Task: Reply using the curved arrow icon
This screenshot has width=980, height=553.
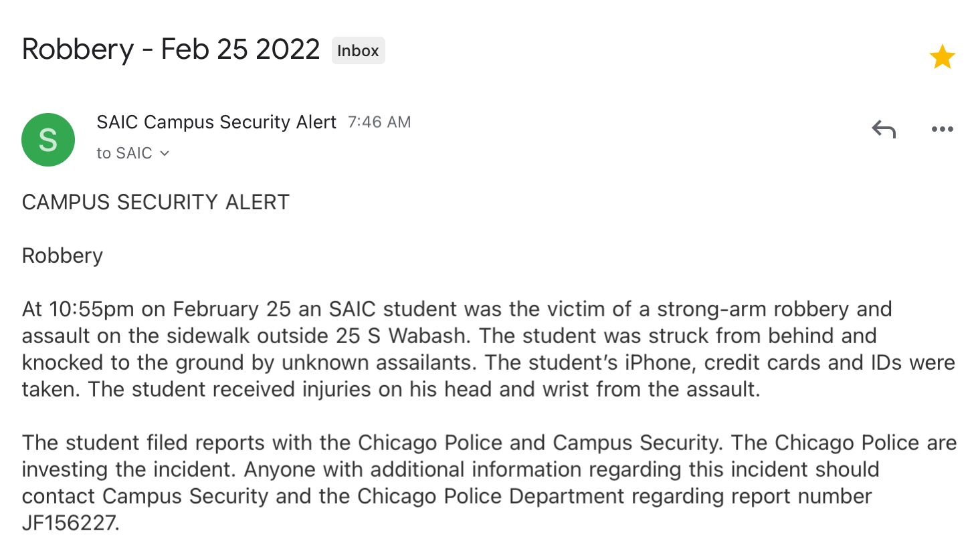Action: pos(884,129)
